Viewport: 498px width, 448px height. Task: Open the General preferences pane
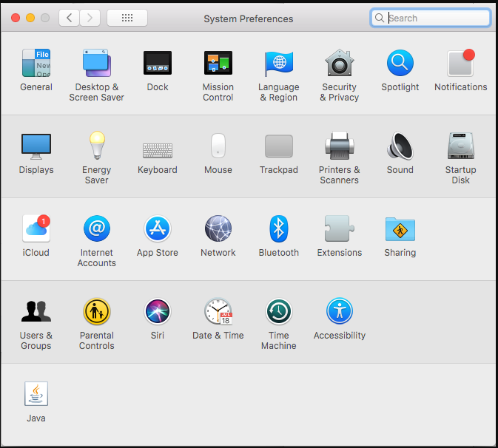(x=36, y=64)
